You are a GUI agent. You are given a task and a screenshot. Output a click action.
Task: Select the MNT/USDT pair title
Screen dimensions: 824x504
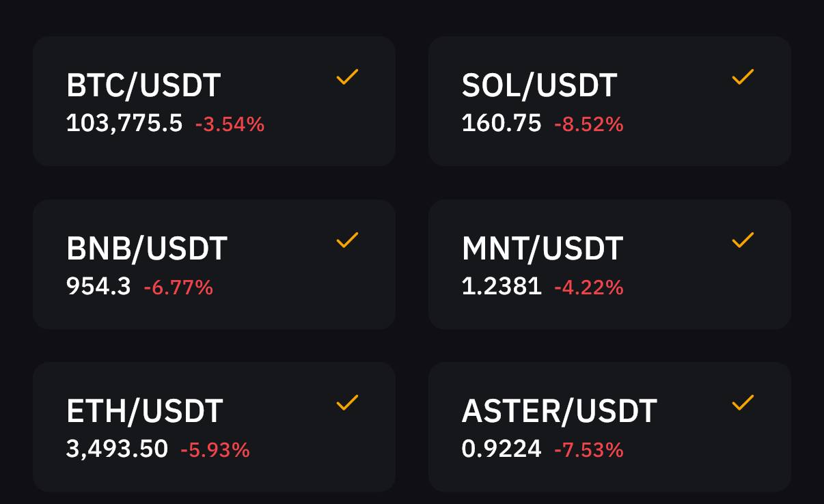coord(543,249)
